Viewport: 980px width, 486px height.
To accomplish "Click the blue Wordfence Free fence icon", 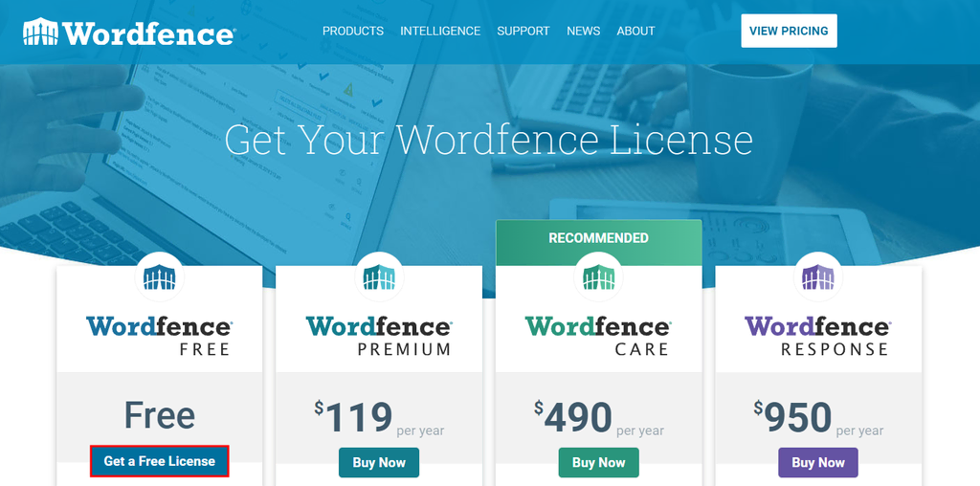I will pyautogui.click(x=160, y=276).
